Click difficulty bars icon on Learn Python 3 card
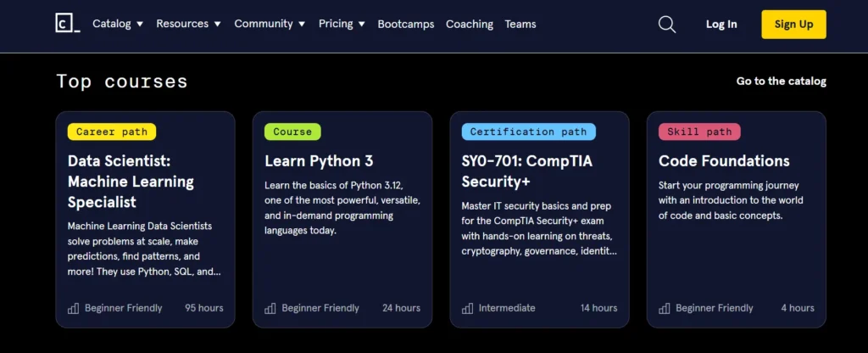Viewport: 868px width, 353px height. pos(270,308)
